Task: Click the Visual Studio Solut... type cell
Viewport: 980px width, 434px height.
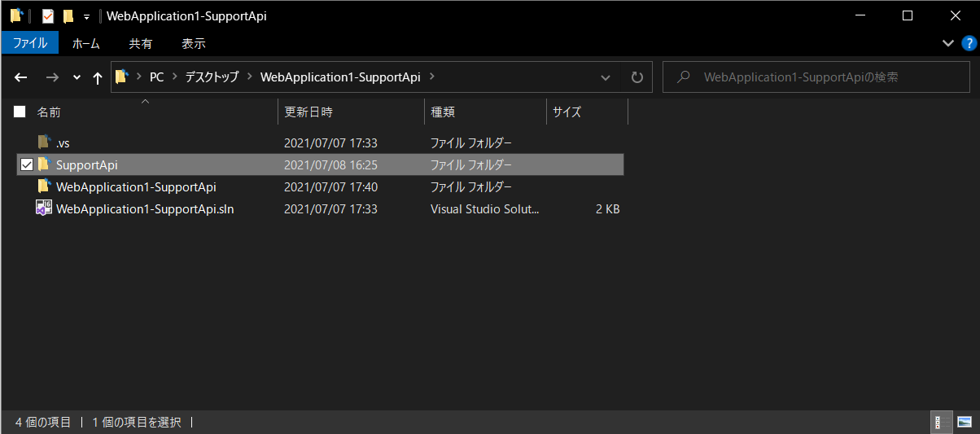Action: coord(485,208)
